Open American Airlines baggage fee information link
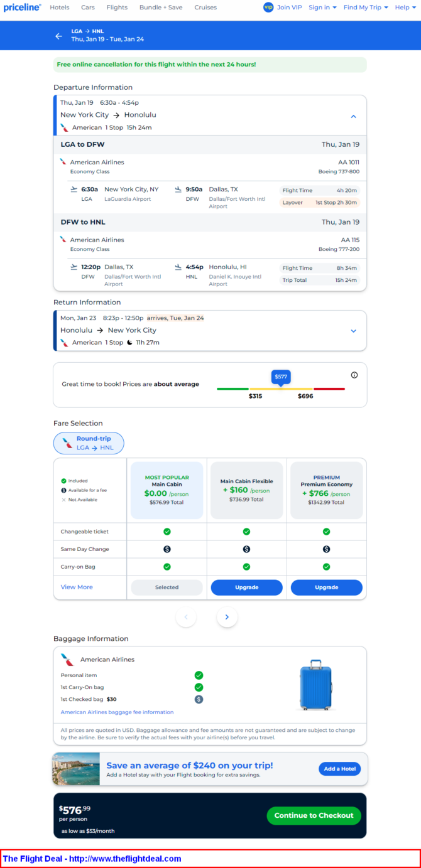 [x=117, y=712]
